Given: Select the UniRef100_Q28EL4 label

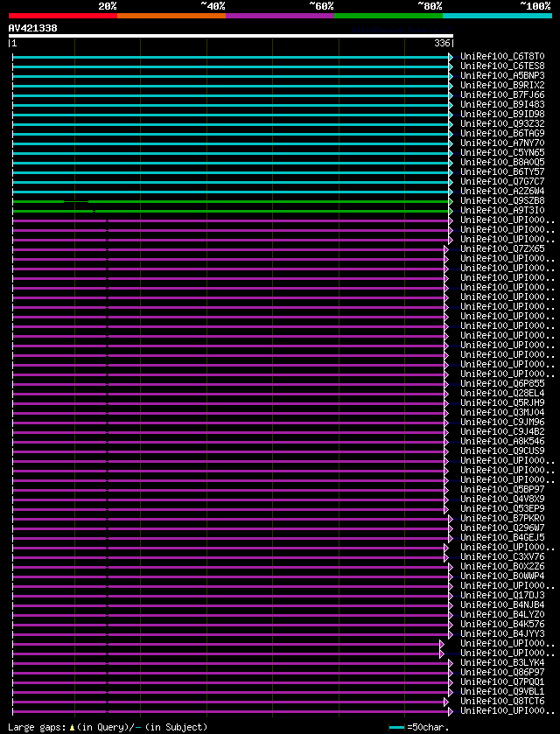Looking at the screenshot, I should [x=502, y=393].
